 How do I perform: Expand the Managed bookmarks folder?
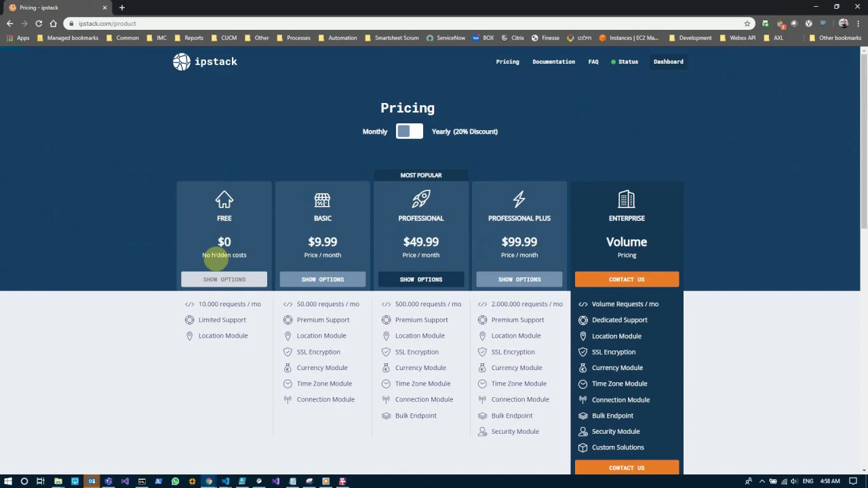tap(68, 38)
